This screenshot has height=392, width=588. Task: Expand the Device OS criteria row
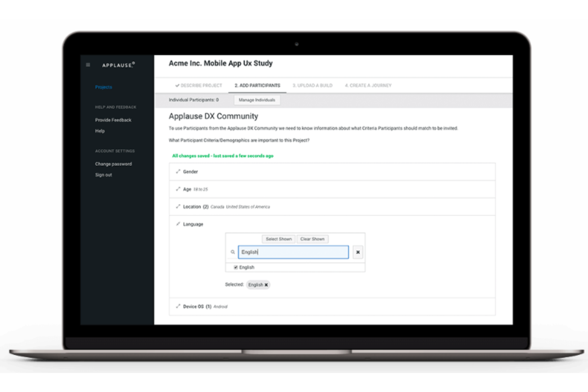coord(332,306)
